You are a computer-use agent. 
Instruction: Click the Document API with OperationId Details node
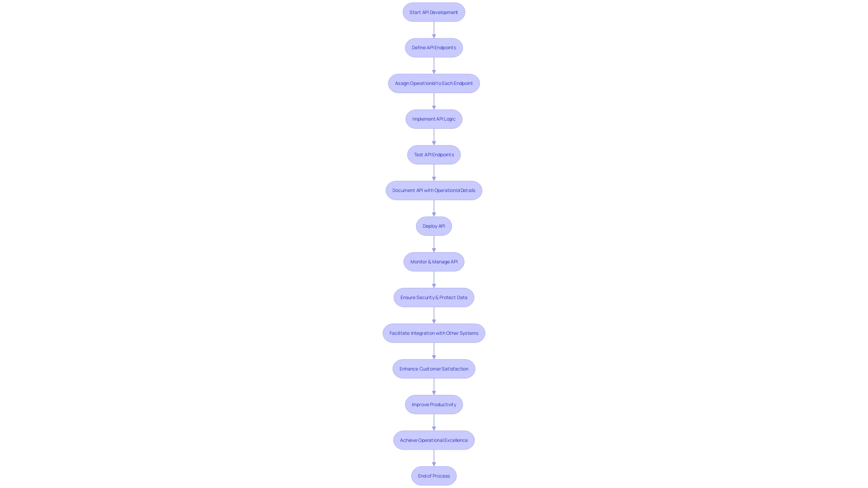[x=434, y=189]
